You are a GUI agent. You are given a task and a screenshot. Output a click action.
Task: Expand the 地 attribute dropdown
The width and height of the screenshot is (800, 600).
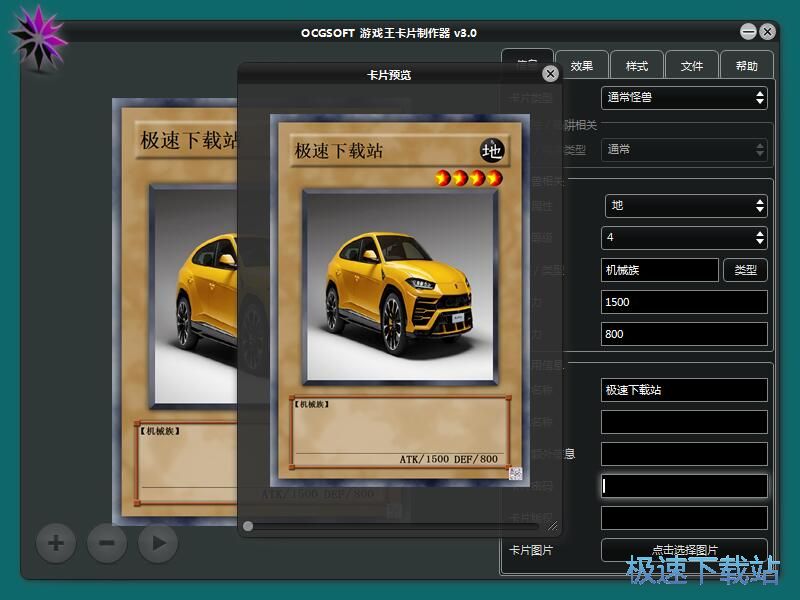point(685,205)
